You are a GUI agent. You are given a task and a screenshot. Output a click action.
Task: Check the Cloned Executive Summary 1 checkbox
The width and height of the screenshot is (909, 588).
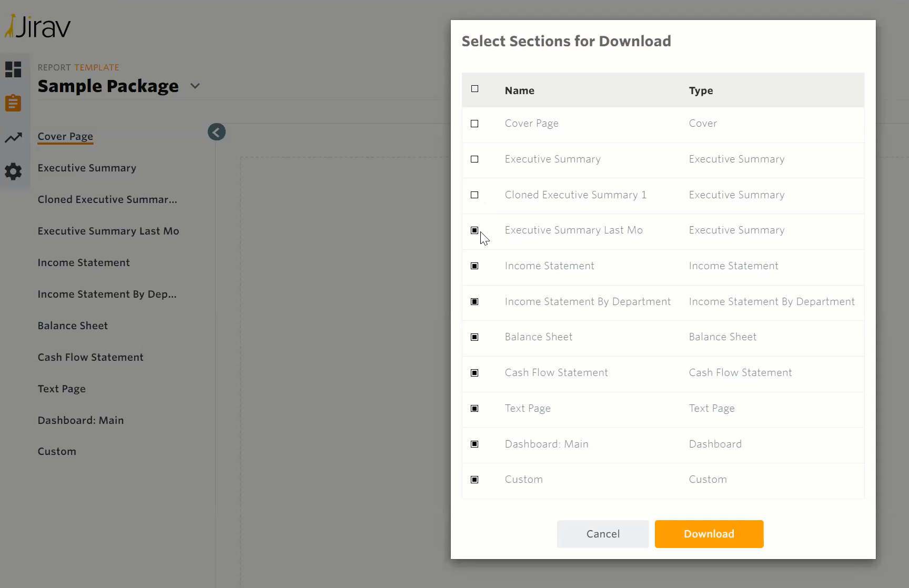(x=474, y=195)
